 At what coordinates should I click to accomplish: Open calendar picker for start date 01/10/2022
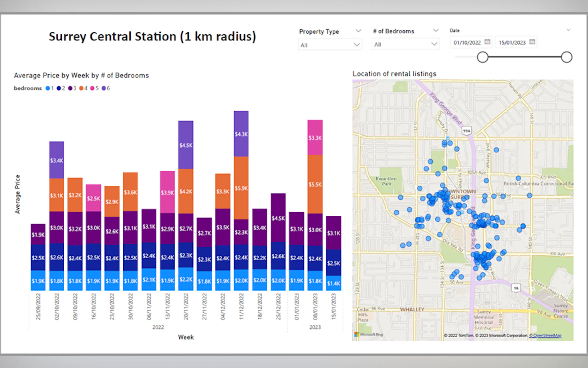pyautogui.click(x=487, y=42)
